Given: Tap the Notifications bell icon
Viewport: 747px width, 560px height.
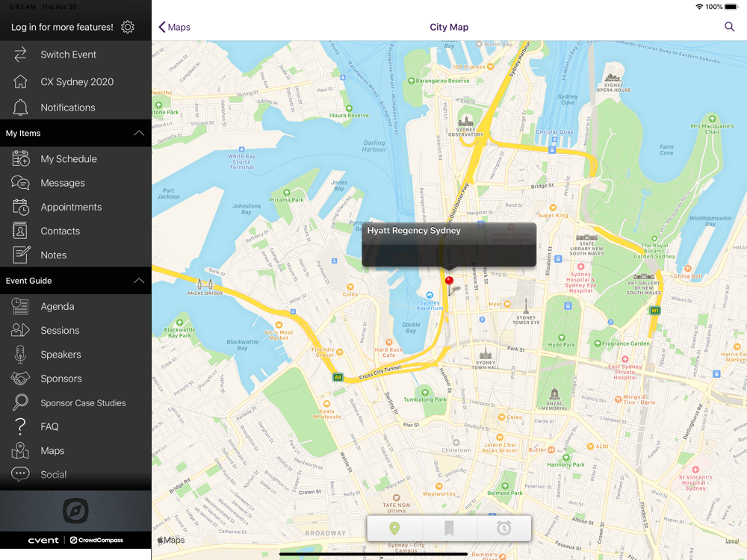Looking at the screenshot, I should coord(20,108).
